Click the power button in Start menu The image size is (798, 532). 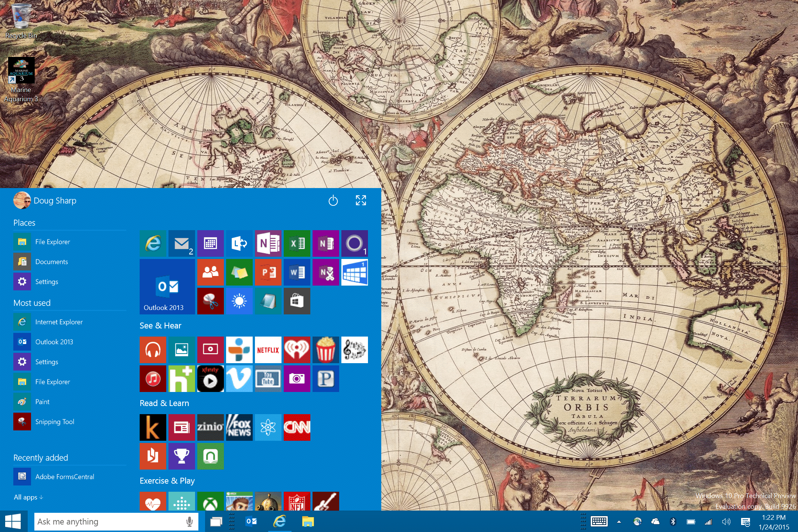tap(333, 201)
